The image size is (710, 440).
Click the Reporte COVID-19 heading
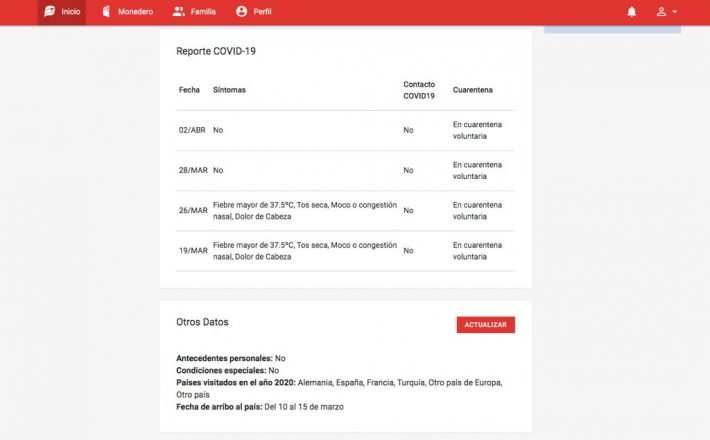216,51
